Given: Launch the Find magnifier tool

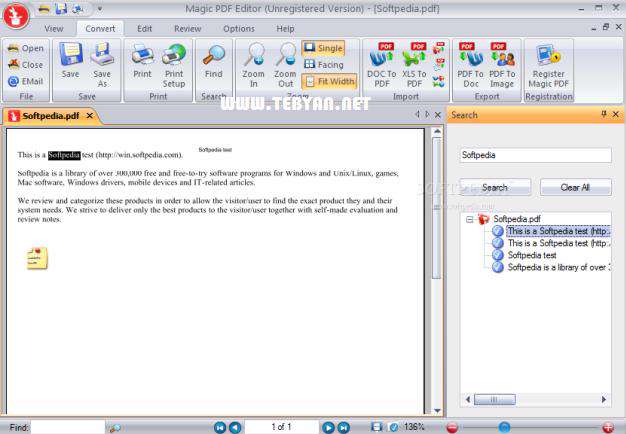Looking at the screenshot, I should point(214,60).
